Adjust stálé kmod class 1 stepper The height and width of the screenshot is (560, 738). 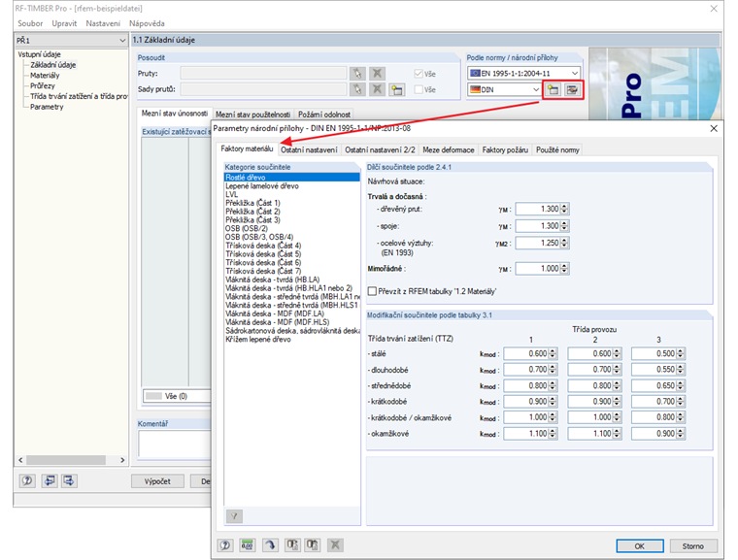(553, 354)
